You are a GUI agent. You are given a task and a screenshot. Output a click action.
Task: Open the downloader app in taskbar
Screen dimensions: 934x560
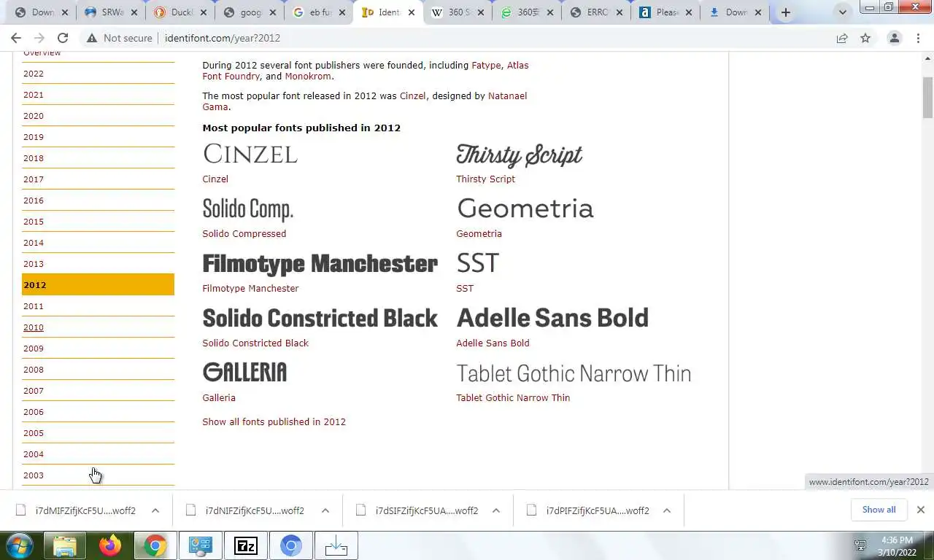pos(336,545)
